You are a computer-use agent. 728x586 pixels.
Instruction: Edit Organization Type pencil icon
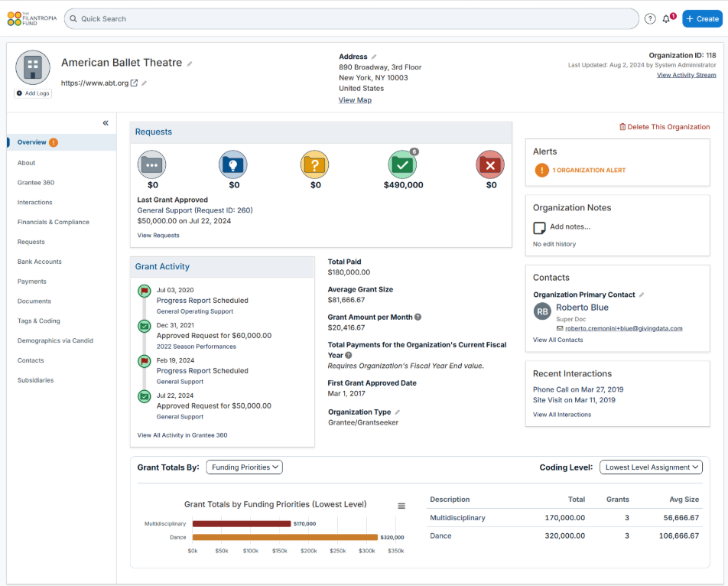point(398,412)
